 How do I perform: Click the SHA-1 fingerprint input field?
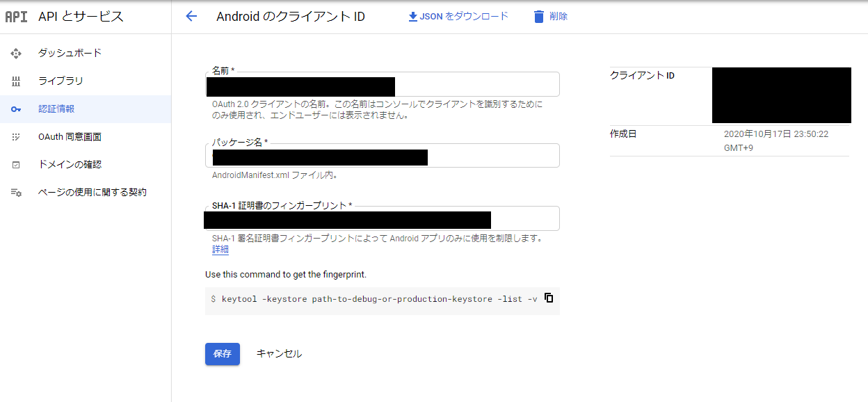(524, 219)
